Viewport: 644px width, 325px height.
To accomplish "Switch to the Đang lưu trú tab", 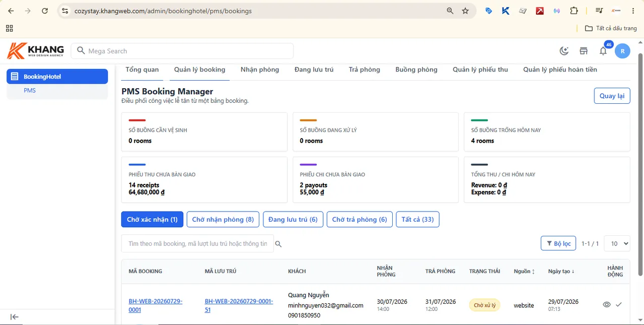I will [x=314, y=70].
